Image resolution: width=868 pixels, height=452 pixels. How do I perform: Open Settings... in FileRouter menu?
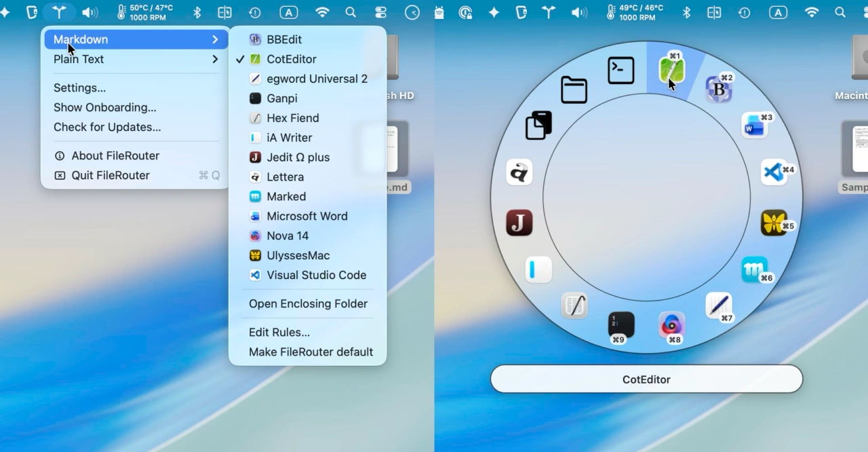click(136, 88)
